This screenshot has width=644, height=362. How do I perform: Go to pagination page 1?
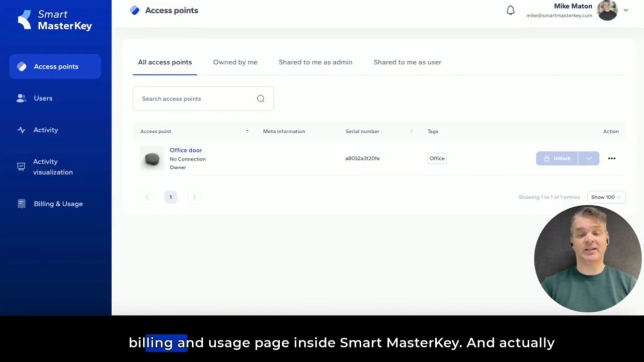[171, 197]
